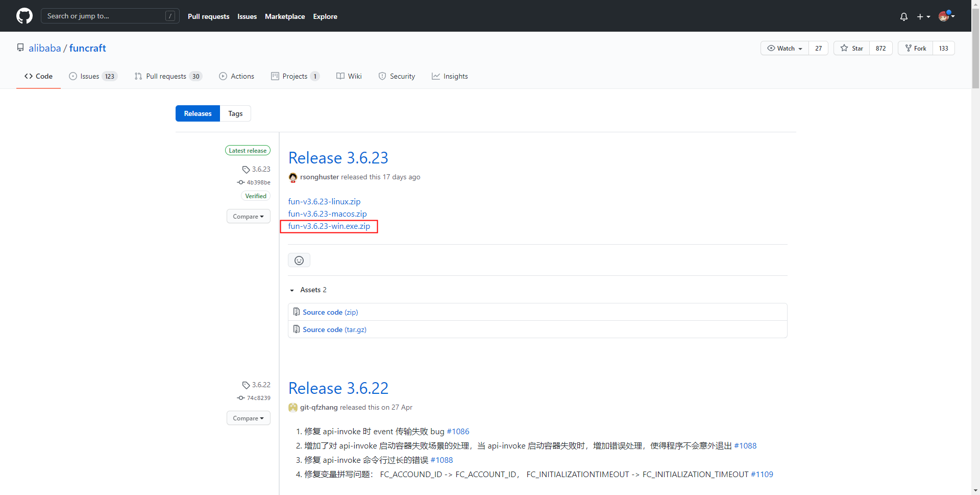Viewport: 980px width, 495px height.
Task: Open git-qfzhang's profile
Action: point(319,407)
